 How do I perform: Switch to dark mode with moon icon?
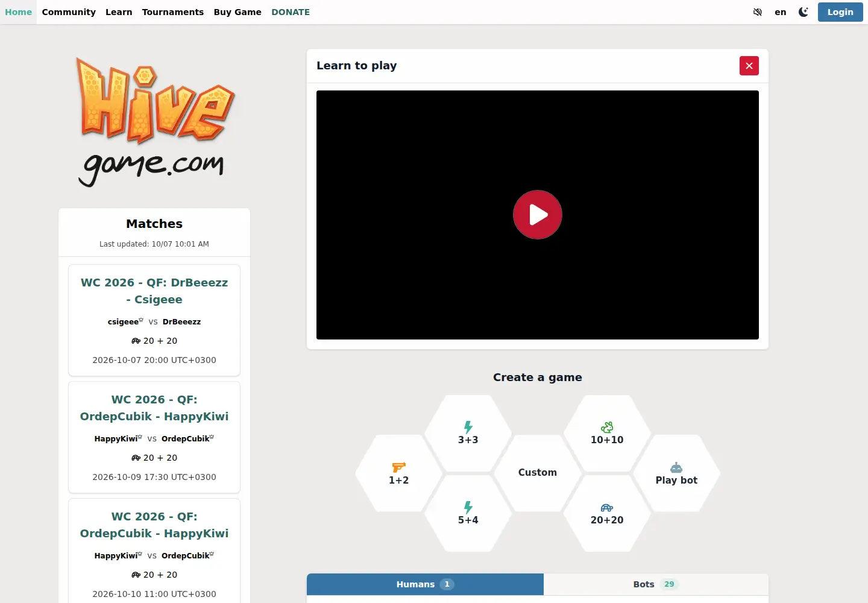[803, 12]
